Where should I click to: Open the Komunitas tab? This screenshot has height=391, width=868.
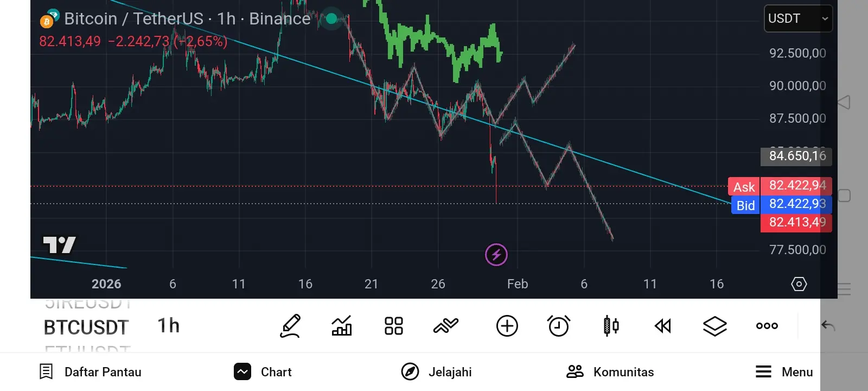point(610,372)
